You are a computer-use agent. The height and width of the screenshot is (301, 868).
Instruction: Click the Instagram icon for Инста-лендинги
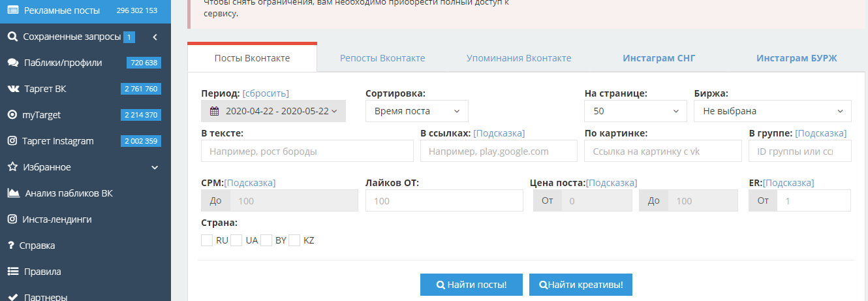[x=12, y=219]
